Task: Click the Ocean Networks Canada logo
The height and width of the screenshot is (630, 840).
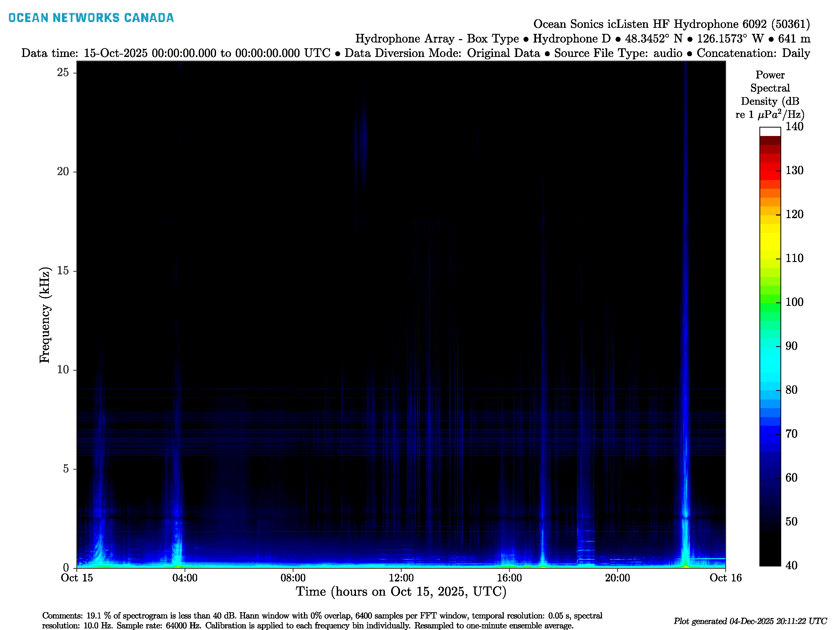Action: pyautogui.click(x=91, y=18)
